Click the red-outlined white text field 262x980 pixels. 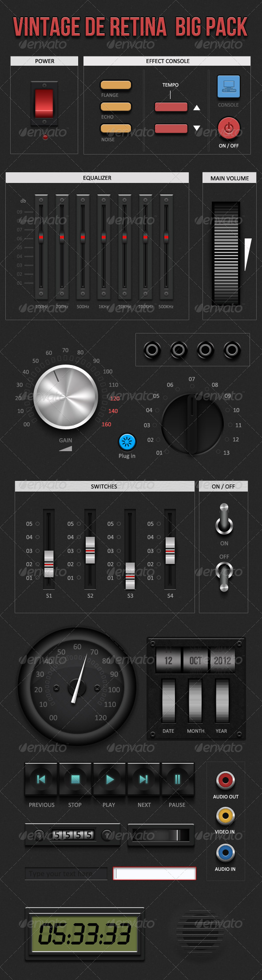[x=155, y=873]
